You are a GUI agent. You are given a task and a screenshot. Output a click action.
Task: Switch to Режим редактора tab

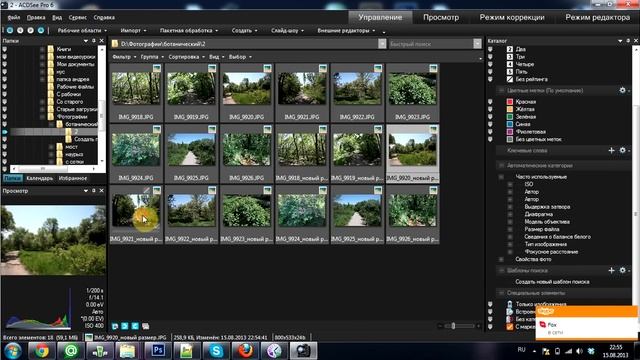597,17
